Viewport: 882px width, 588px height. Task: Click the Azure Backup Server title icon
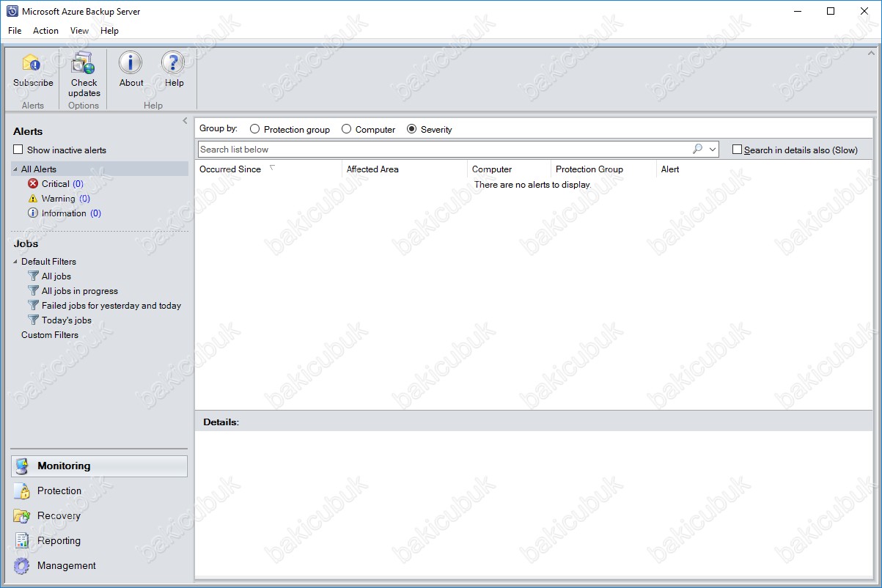pyautogui.click(x=12, y=11)
